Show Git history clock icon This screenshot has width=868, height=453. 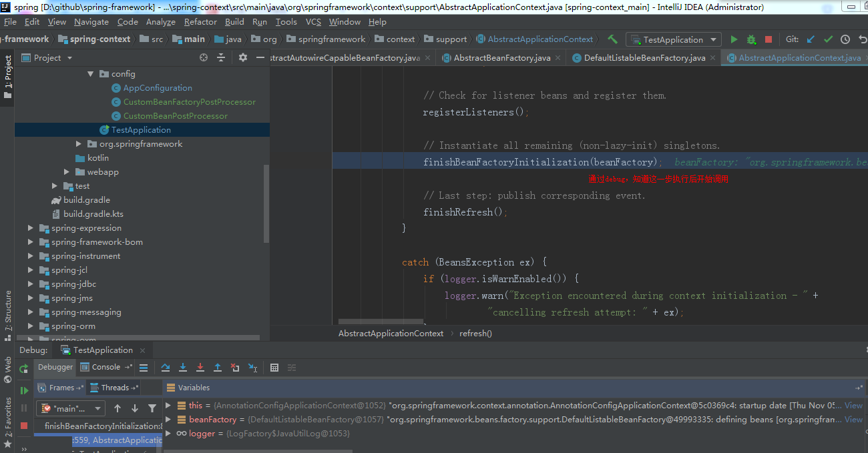click(x=845, y=39)
